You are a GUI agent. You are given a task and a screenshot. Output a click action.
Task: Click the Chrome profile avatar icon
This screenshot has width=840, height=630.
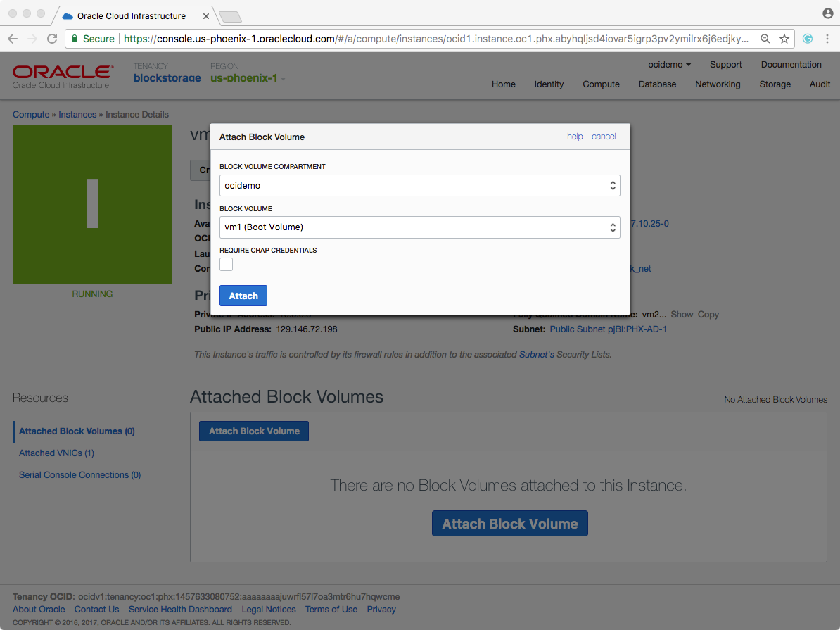point(827,13)
